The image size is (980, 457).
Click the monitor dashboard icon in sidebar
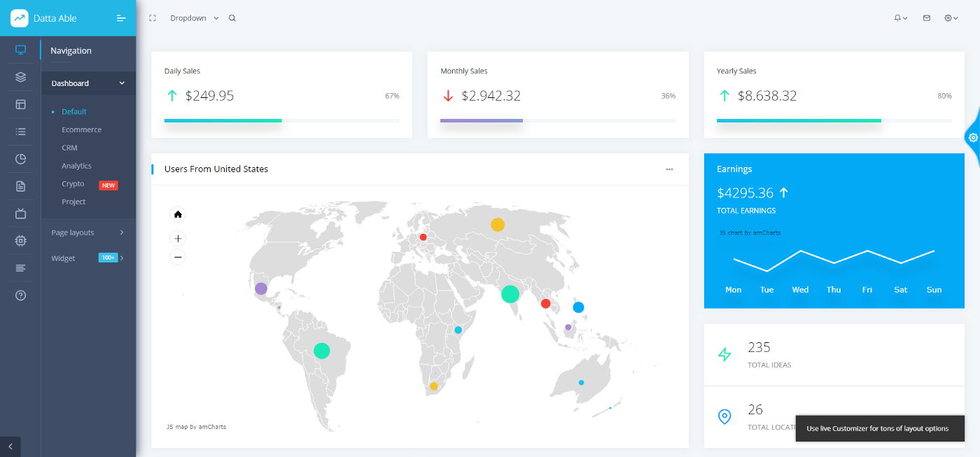pos(20,50)
